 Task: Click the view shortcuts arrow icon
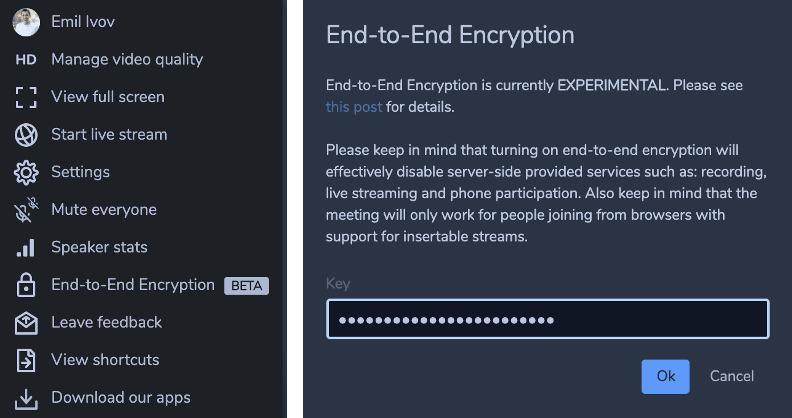click(x=26, y=360)
